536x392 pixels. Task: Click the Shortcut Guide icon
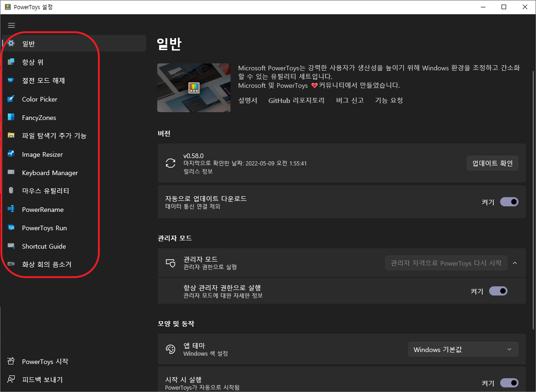point(11,246)
